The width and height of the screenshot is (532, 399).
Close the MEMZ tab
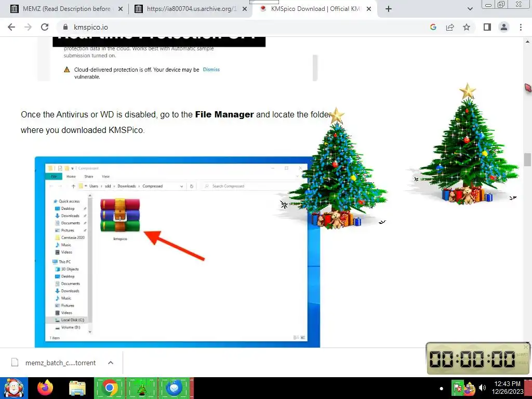click(x=121, y=9)
